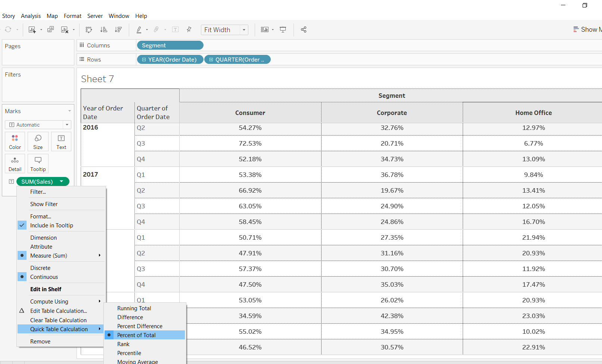The height and width of the screenshot is (364, 602).
Task: Open the Window menu
Action: [119, 16]
